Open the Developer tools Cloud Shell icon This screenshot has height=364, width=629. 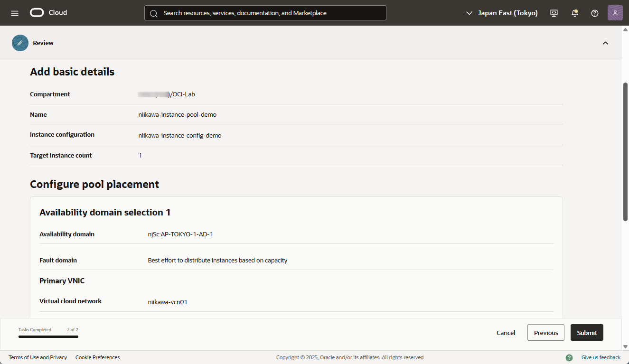click(x=554, y=13)
